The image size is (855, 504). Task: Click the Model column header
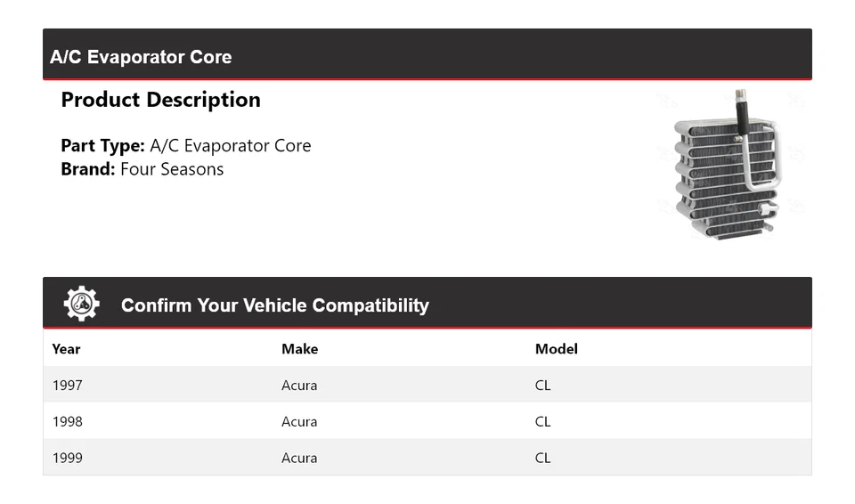click(x=556, y=349)
